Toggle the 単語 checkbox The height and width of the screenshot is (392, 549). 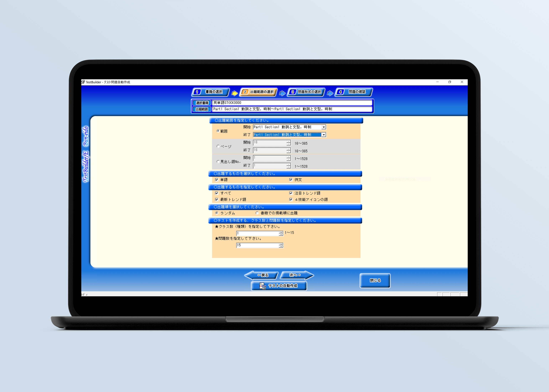click(x=217, y=180)
